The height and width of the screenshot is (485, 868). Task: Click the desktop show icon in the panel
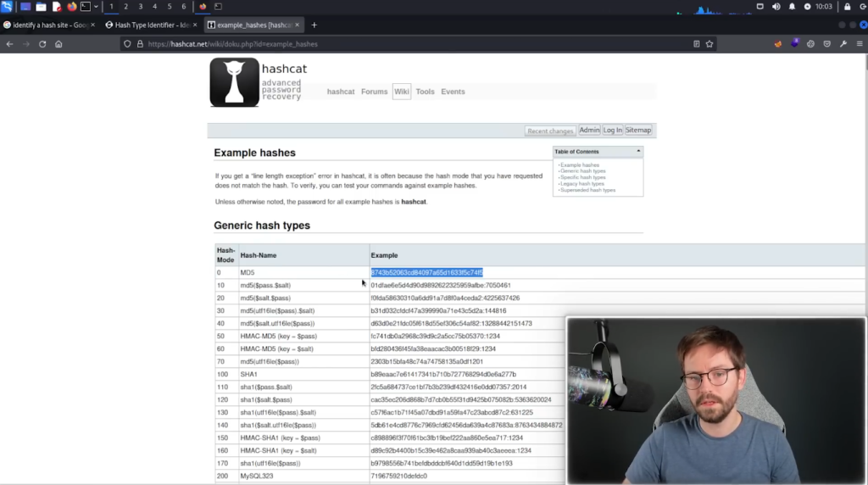(x=25, y=7)
